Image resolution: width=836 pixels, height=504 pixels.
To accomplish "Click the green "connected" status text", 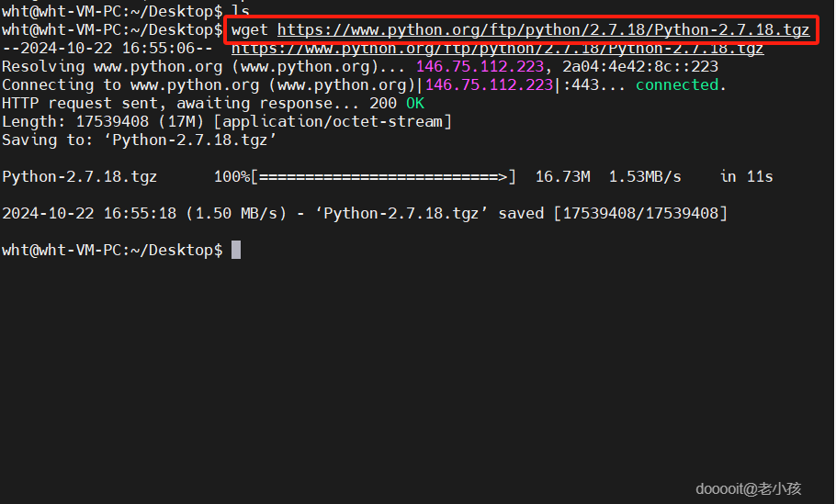I will point(677,85).
